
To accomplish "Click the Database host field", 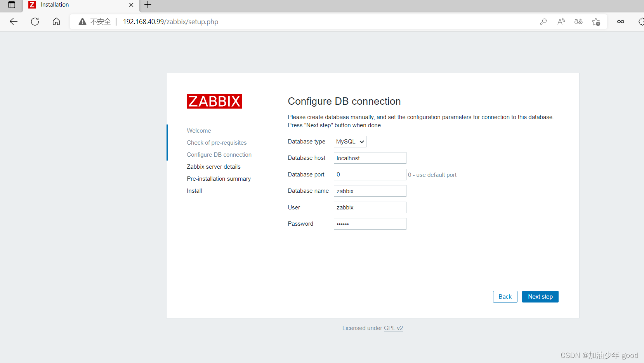I will 370,158.
